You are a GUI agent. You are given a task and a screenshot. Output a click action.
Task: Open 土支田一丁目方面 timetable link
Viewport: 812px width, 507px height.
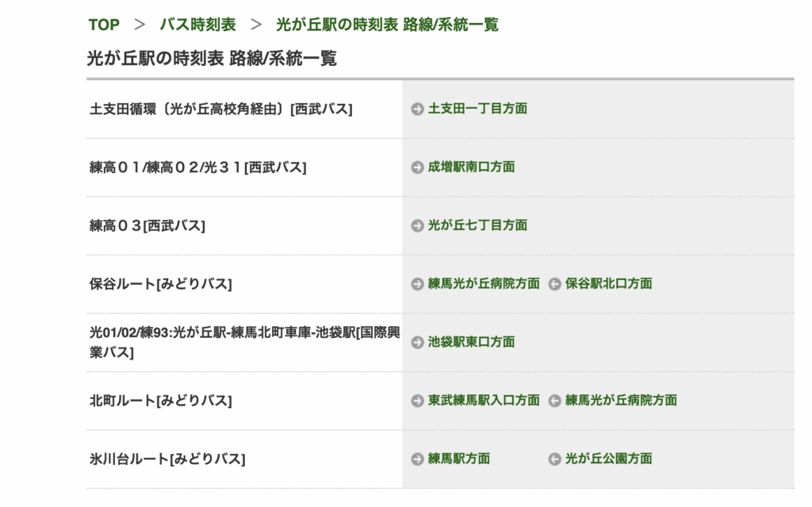(477, 109)
